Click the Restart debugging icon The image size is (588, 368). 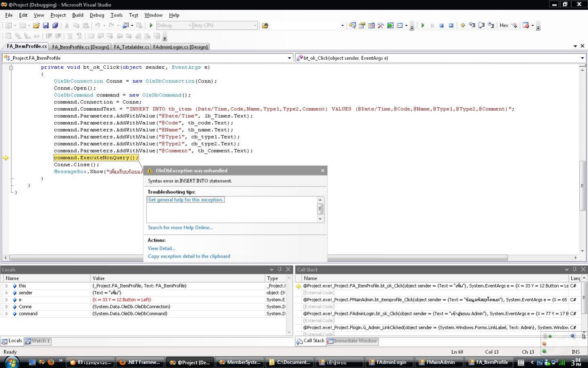click(x=451, y=25)
